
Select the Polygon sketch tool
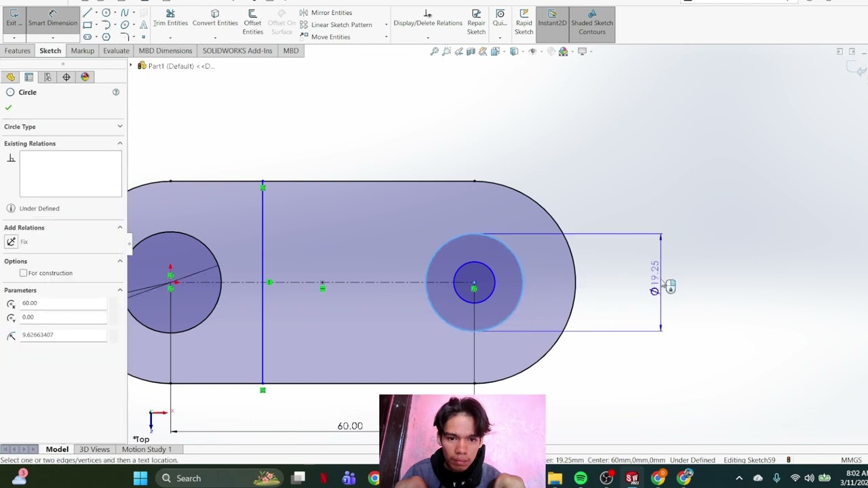point(106,37)
